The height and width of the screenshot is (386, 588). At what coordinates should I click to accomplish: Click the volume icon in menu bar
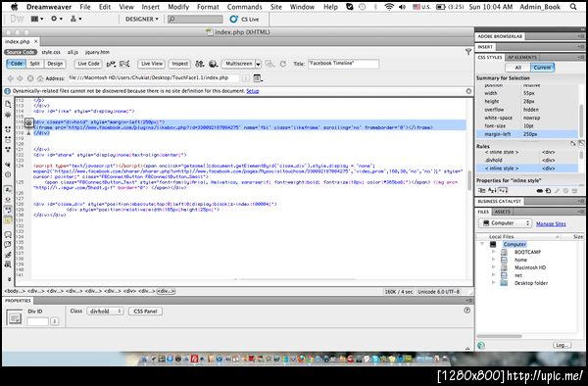[403, 7]
